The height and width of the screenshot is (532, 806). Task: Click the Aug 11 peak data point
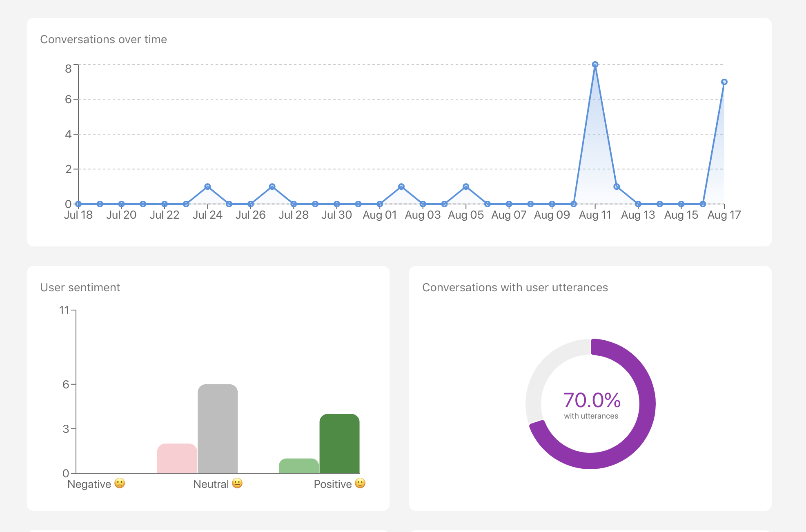[595, 64]
